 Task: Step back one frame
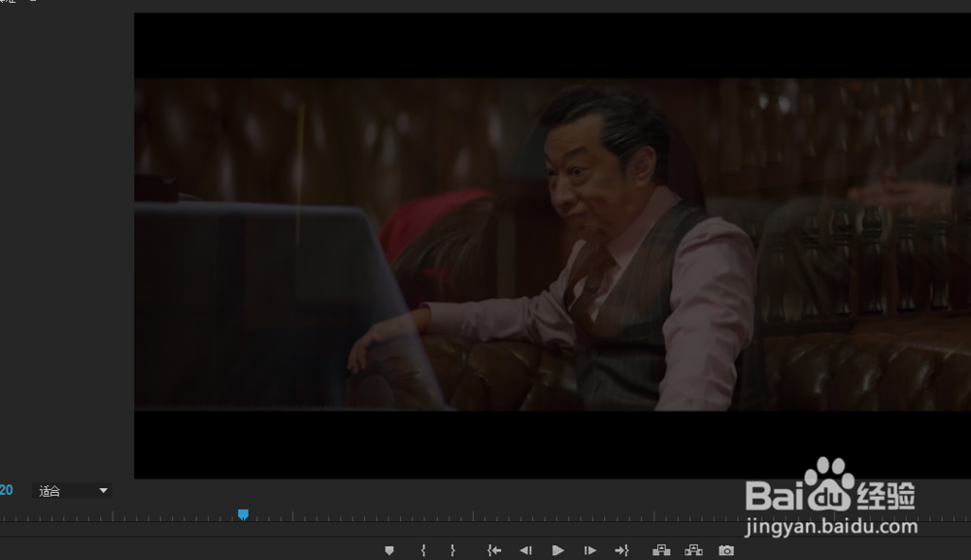(x=525, y=550)
